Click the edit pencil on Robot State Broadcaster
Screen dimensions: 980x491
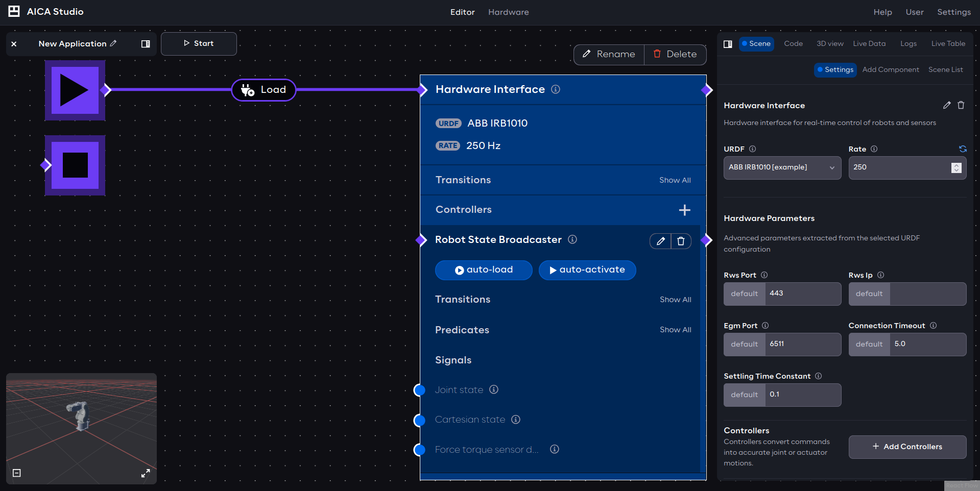pyautogui.click(x=660, y=241)
